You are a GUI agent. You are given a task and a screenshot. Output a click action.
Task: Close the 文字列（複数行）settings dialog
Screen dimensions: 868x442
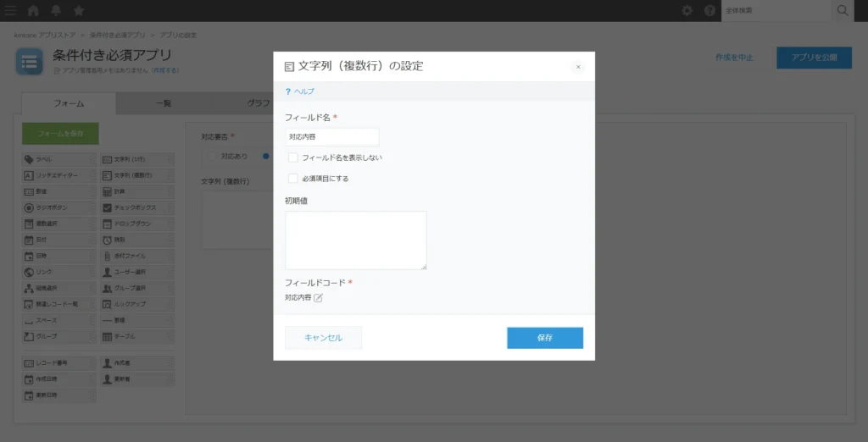578,67
